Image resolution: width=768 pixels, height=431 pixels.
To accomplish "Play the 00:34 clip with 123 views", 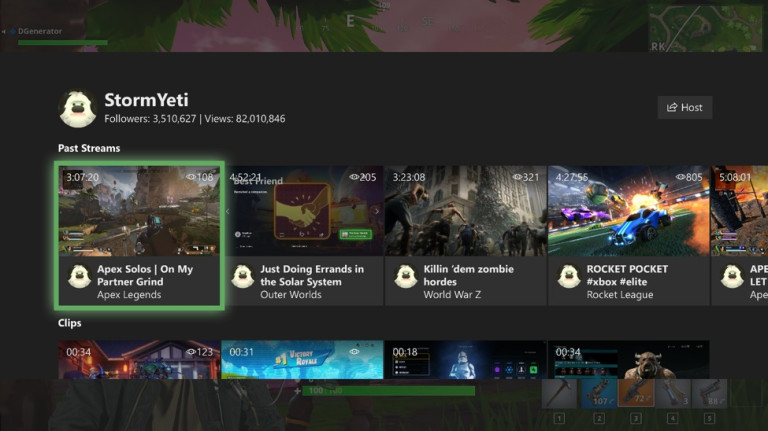I will pos(139,361).
